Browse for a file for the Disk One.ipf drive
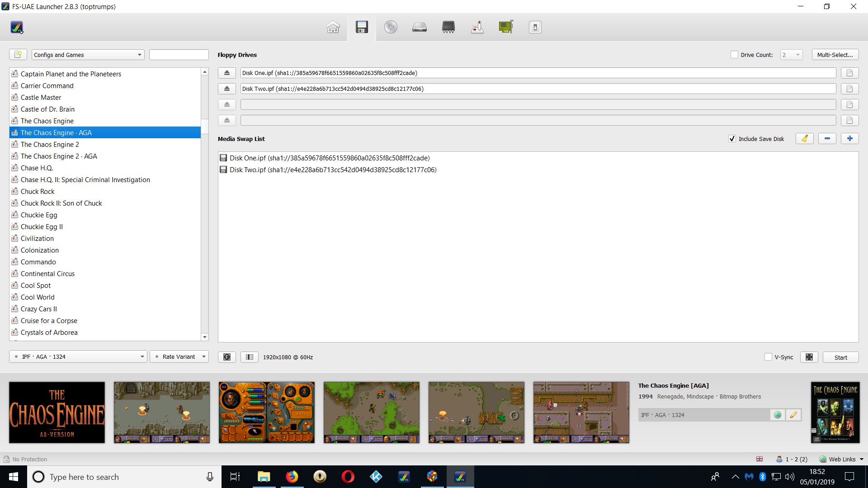The image size is (868, 488). [x=849, y=73]
